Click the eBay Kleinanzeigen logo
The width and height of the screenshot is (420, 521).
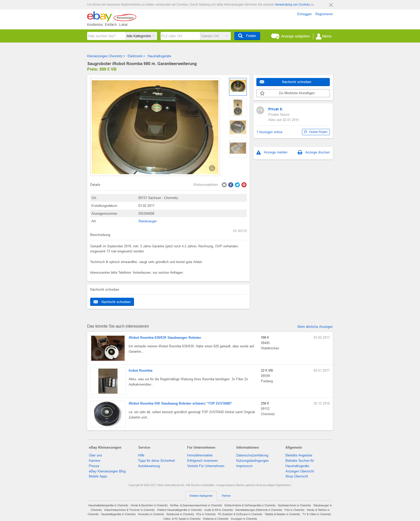pyautogui.click(x=111, y=17)
